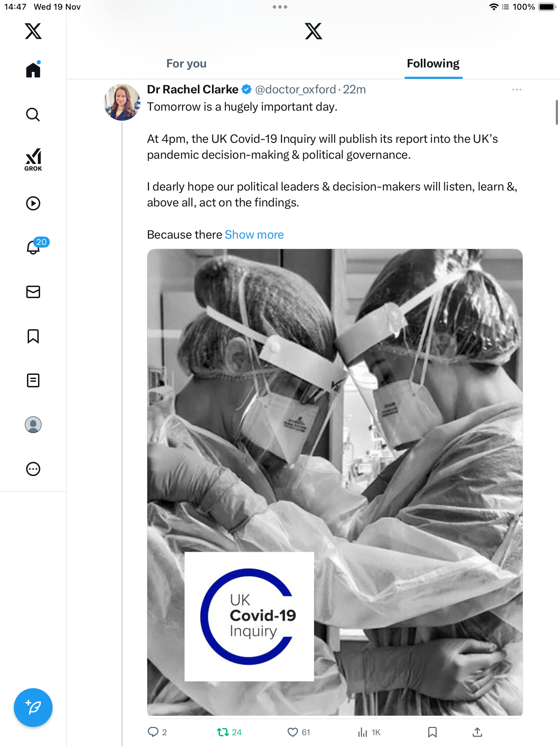Expand post text with Show more
Screen dimensions: 560x747
254,235
